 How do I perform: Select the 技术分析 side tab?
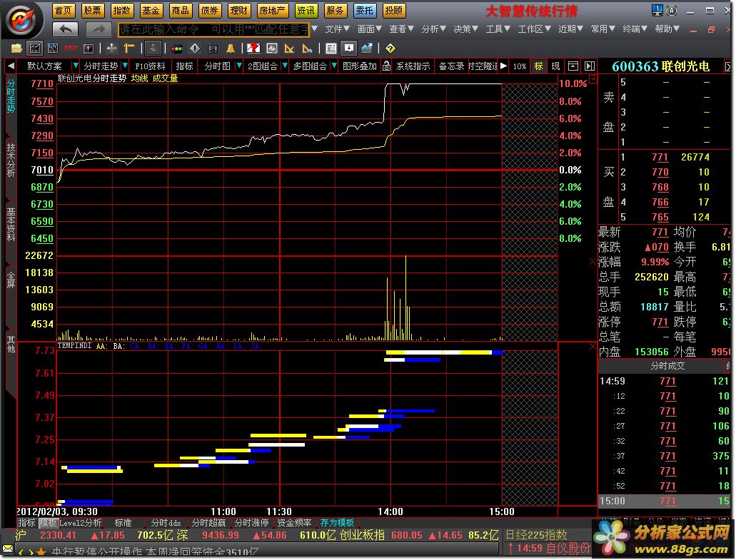pos(10,161)
